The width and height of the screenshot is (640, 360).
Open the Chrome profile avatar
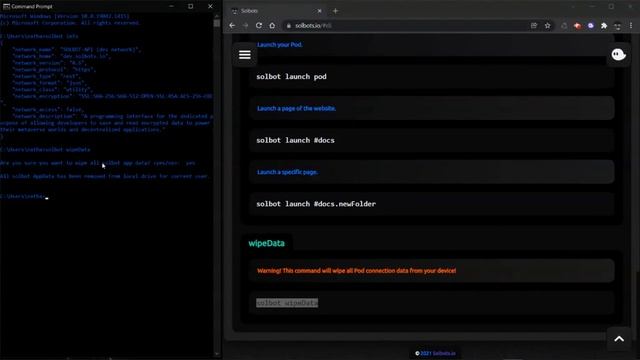[x=618, y=26]
